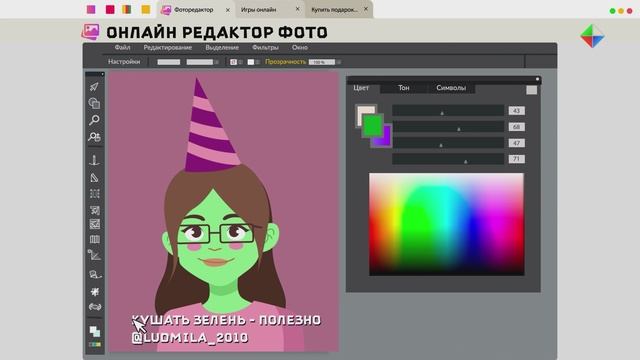Click the colorful diamond logo top right
This screenshot has height=360, width=640.
point(592,36)
